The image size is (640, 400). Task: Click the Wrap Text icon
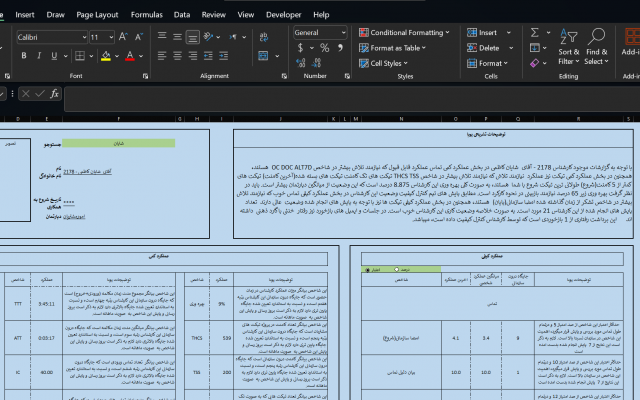click(x=264, y=37)
